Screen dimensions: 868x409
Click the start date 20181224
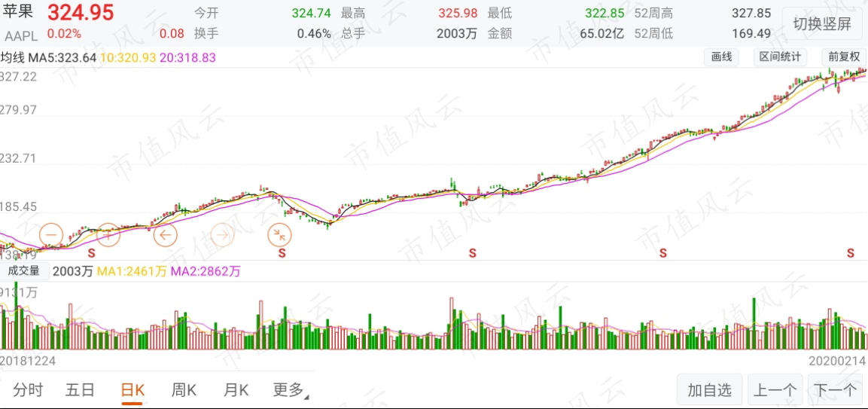[x=28, y=361]
